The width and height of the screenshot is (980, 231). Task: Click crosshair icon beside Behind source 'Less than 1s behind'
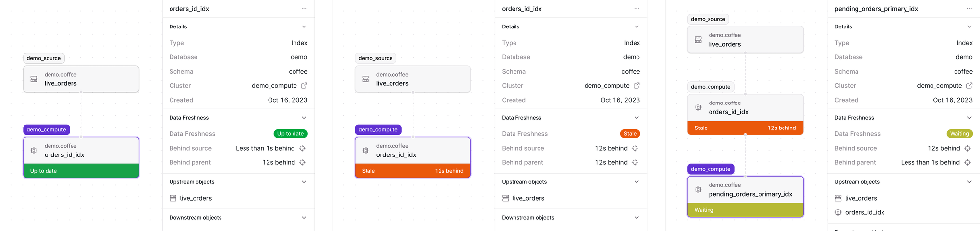(x=302, y=148)
